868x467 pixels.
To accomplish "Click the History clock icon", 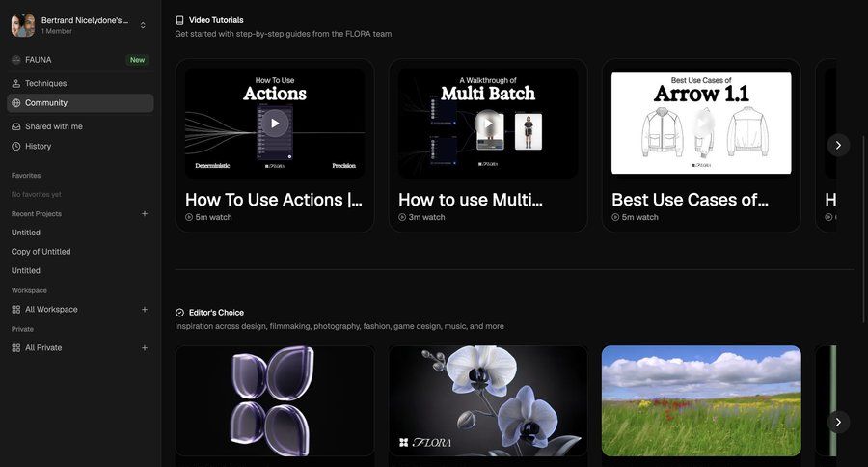I will tap(16, 147).
